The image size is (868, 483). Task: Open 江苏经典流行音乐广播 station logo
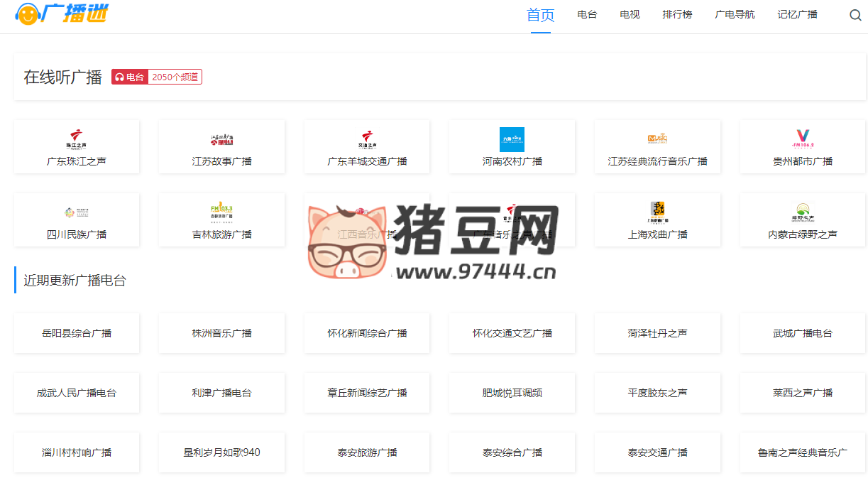coord(657,139)
